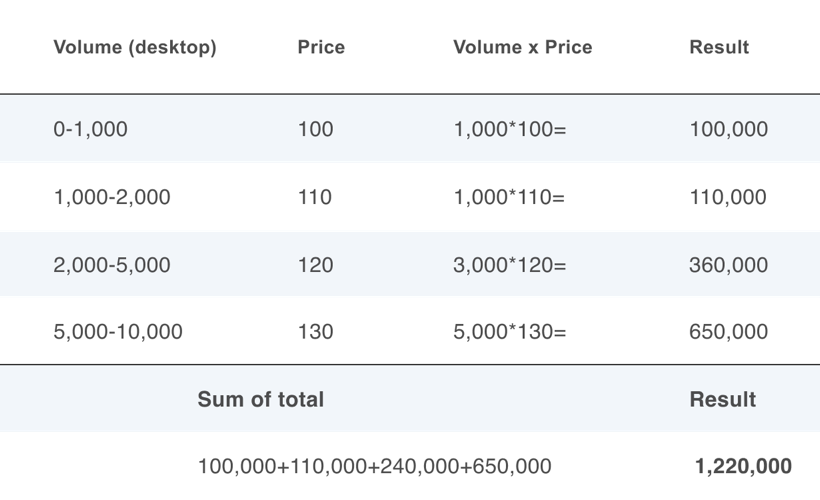Select the 650,000 result value
This screenshot has width=820, height=500.
click(x=728, y=332)
